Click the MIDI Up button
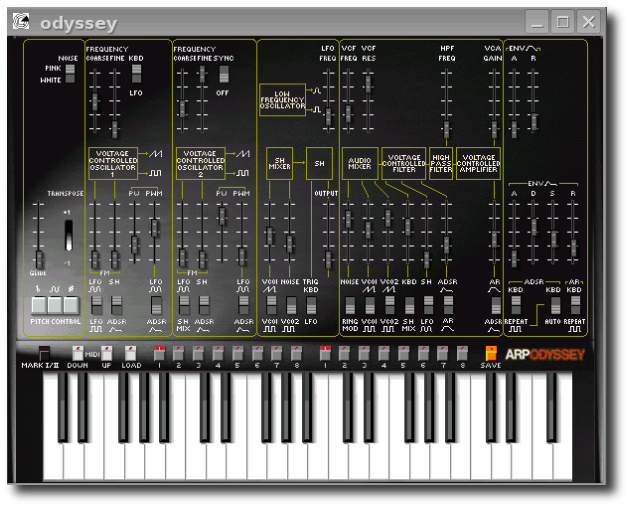This screenshot has height=508, width=630. 106,353
